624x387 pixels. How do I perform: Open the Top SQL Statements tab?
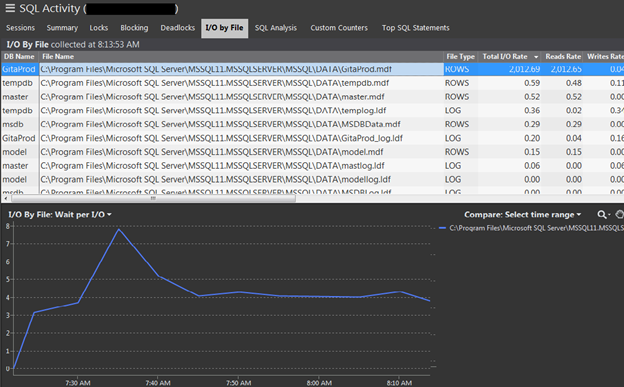point(415,28)
